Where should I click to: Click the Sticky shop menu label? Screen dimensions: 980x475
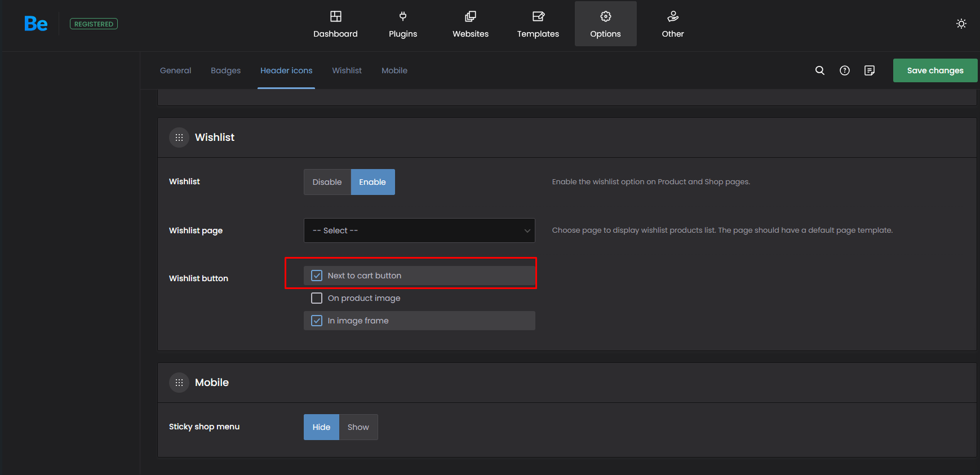[204, 427]
